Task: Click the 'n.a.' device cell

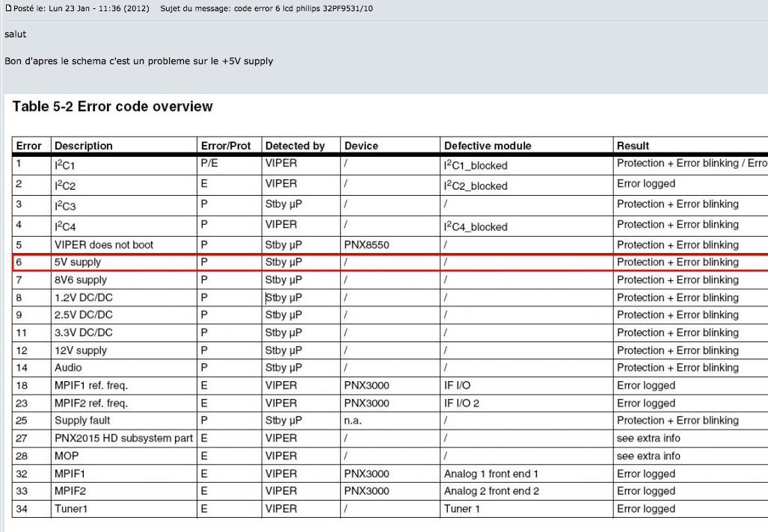Action: point(353,421)
